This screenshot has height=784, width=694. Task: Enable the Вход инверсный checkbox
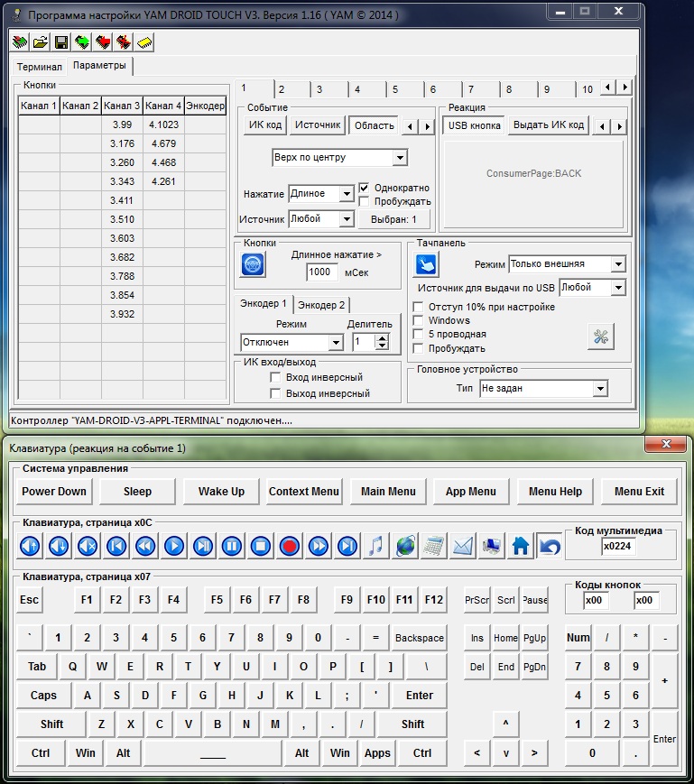click(276, 378)
